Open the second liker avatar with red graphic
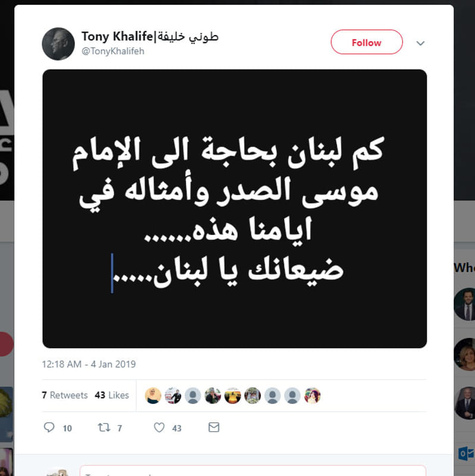The height and width of the screenshot is (476, 475). coord(173,396)
